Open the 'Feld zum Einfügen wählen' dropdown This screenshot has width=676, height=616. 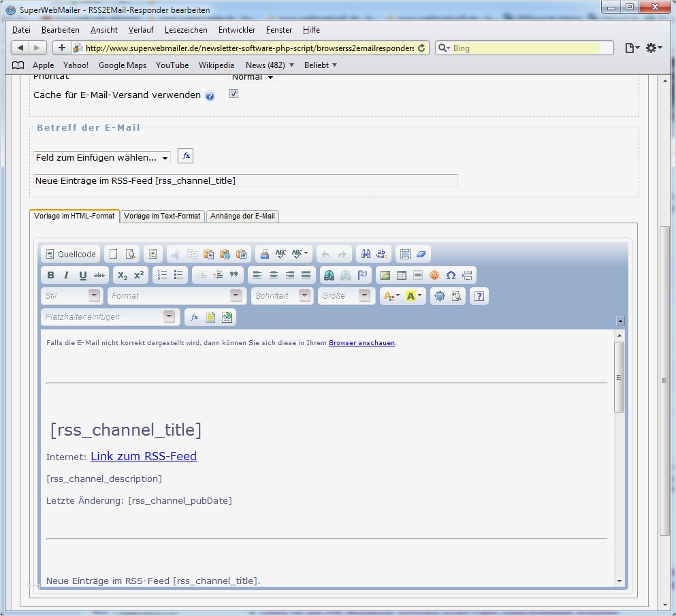[x=101, y=157]
